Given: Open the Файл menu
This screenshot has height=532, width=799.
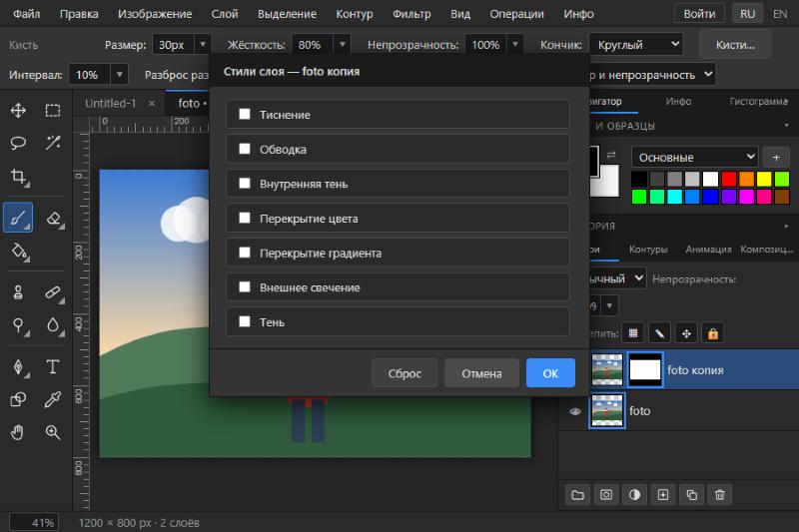Looking at the screenshot, I should pos(27,14).
